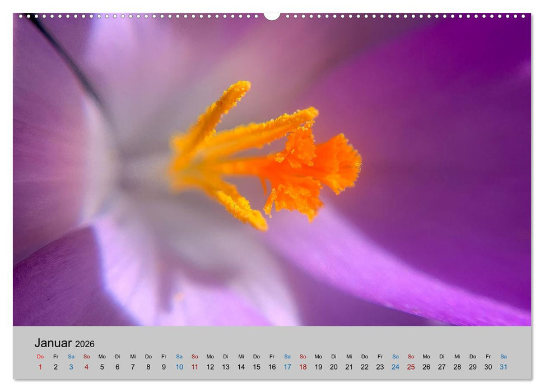Click the blue Saturday date 3
The width and height of the screenshot is (544, 392).
tap(70, 367)
